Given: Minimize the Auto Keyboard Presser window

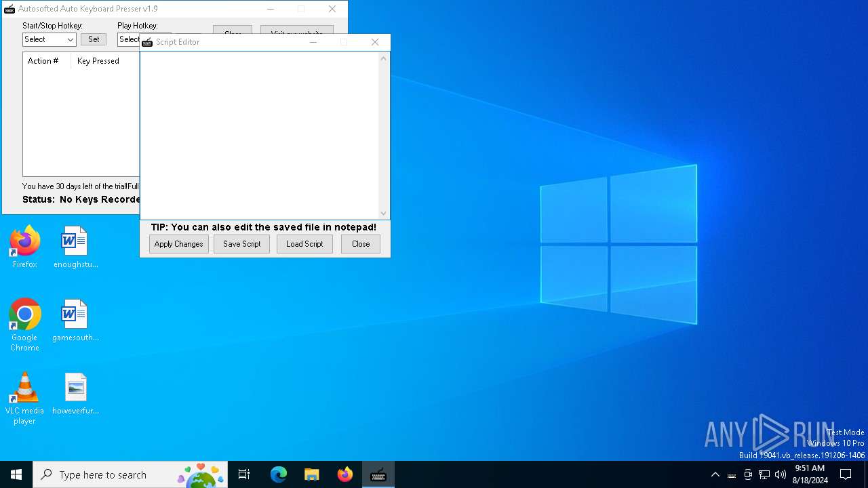Looking at the screenshot, I should 270,9.
